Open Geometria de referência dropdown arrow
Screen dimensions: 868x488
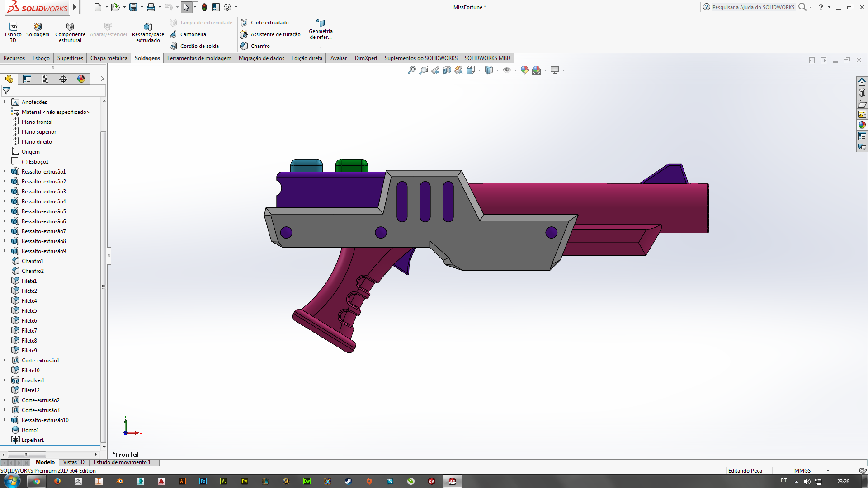321,47
